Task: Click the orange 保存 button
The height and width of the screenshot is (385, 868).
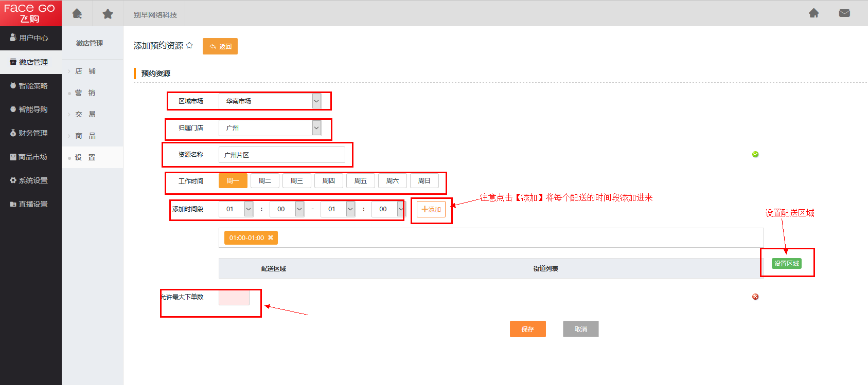Action: tap(527, 329)
